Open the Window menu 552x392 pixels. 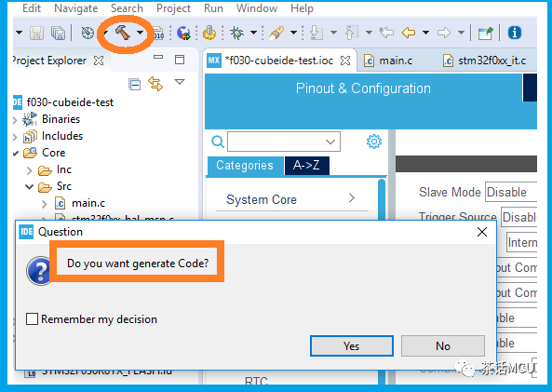(257, 8)
